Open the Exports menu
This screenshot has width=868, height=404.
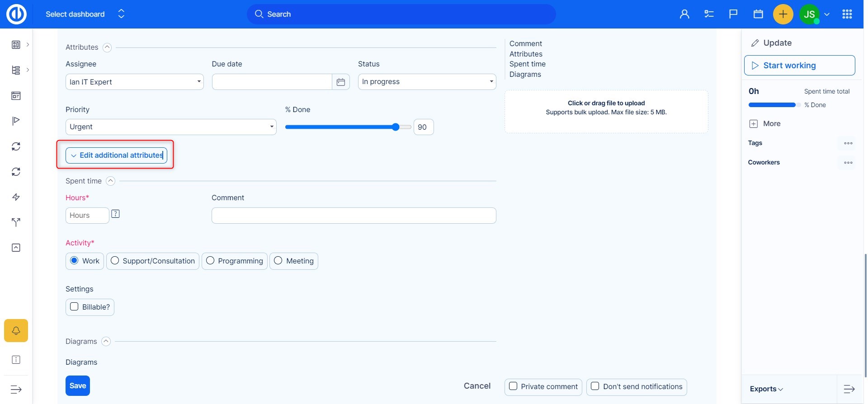pos(766,389)
